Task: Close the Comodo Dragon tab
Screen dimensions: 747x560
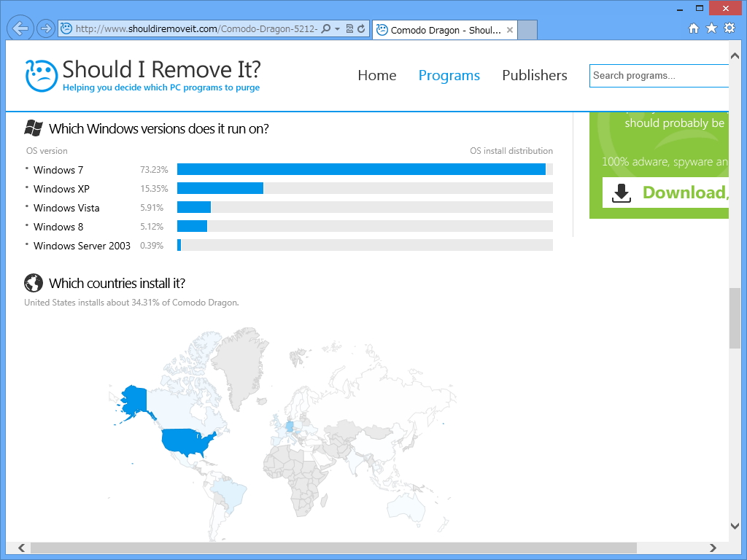Action: [x=510, y=30]
